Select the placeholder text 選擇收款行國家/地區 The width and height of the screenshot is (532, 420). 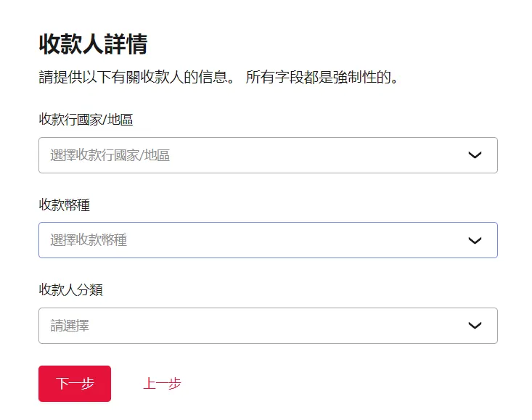click(110, 155)
